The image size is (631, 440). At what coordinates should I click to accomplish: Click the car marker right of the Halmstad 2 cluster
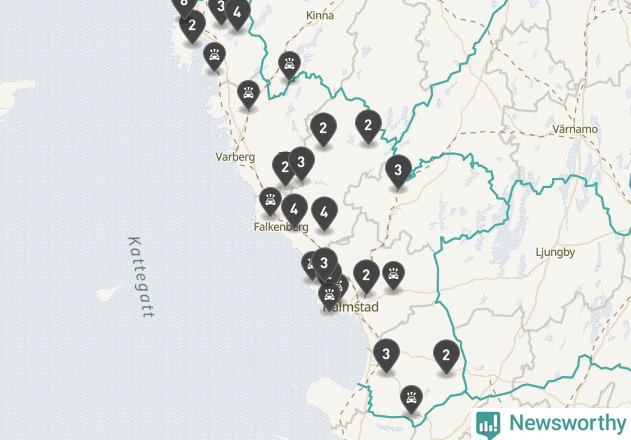coord(393,275)
